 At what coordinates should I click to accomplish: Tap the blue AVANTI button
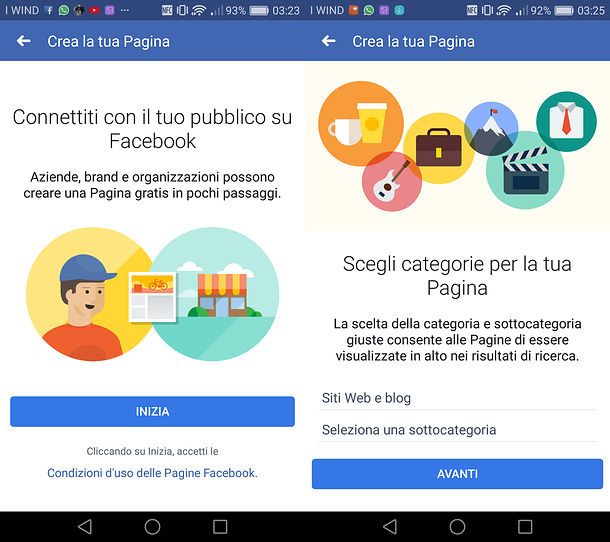coord(458,474)
